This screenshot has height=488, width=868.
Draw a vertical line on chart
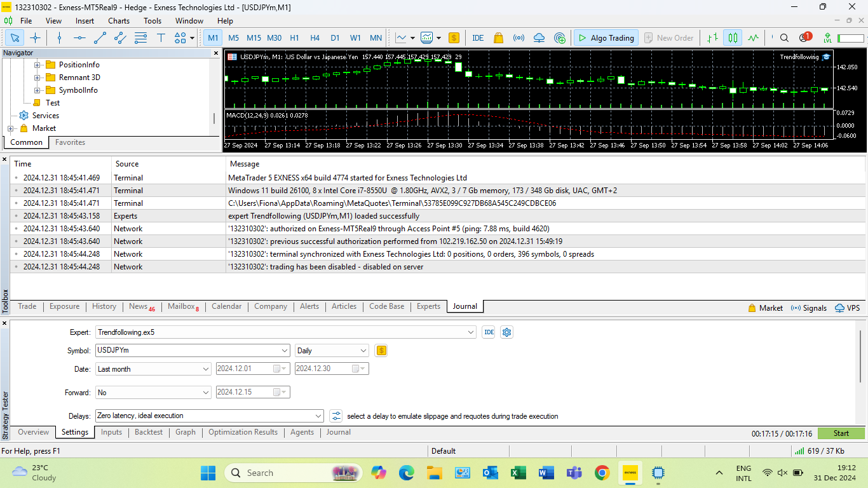click(x=59, y=38)
